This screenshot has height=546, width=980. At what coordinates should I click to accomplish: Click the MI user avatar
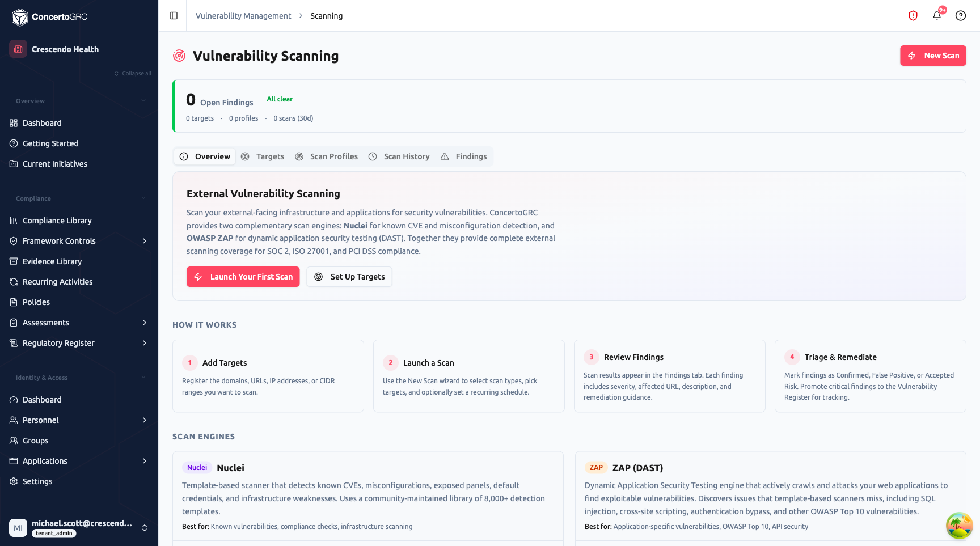pos(18,528)
